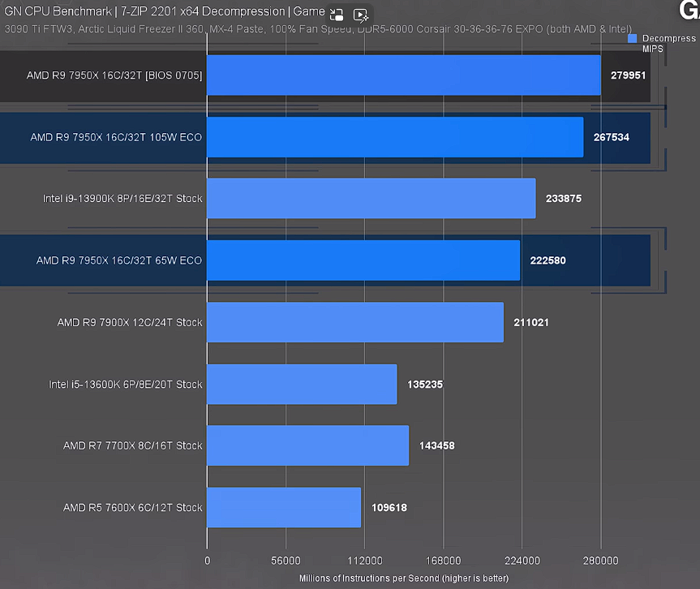
Task: Click the blue Decompress MIPS legend swatch
Action: click(633, 38)
